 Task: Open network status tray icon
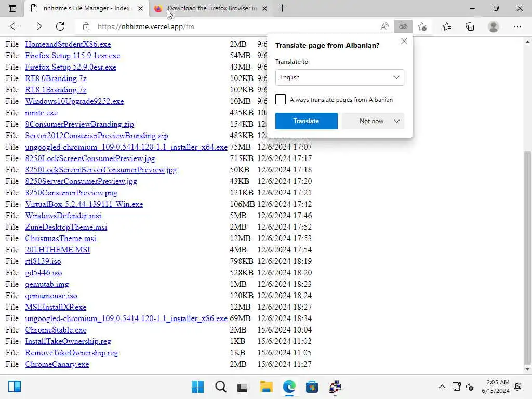(456, 387)
